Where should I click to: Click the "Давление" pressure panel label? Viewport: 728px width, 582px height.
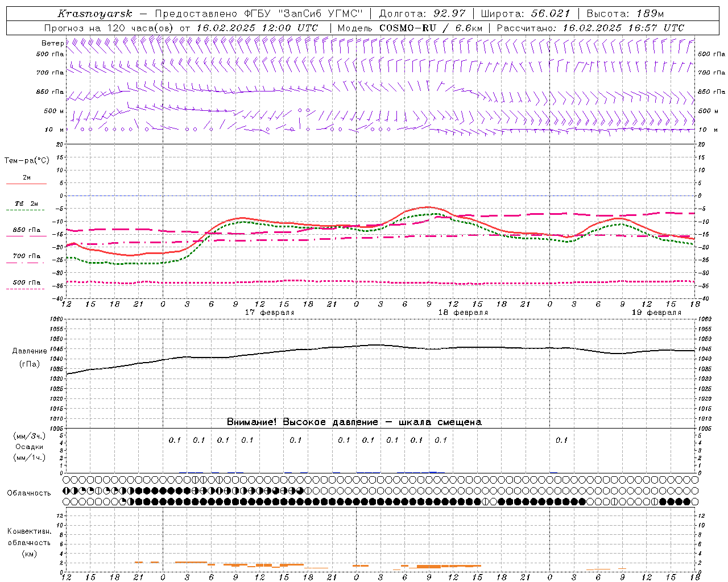click(x=30, y=351)
